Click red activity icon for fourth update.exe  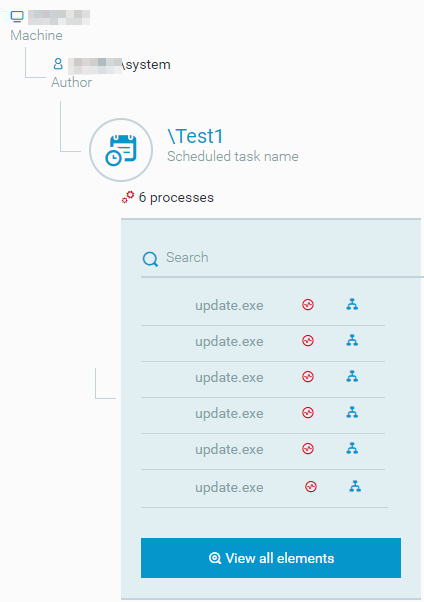[x=308, y=413]
